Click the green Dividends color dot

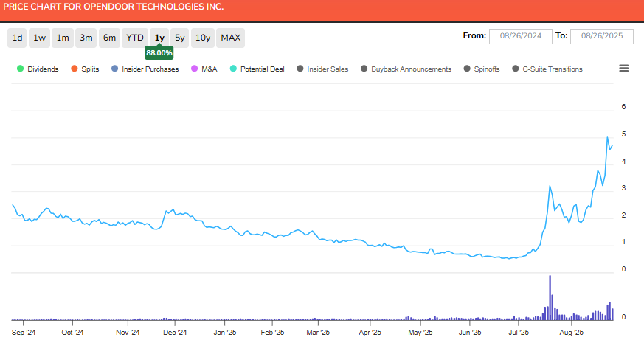(x=20, y=69)
